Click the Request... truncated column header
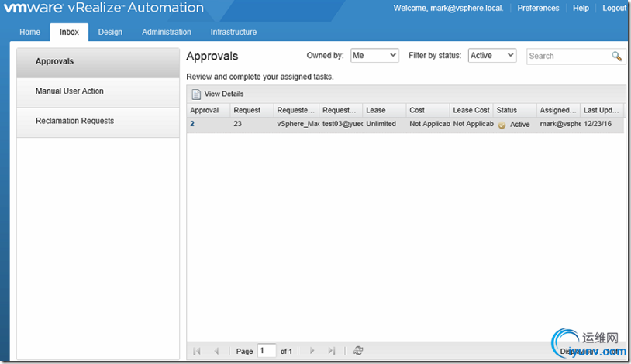Image resolution: width=631 pixels, height=364 pixels. click(x=341, y=110)
